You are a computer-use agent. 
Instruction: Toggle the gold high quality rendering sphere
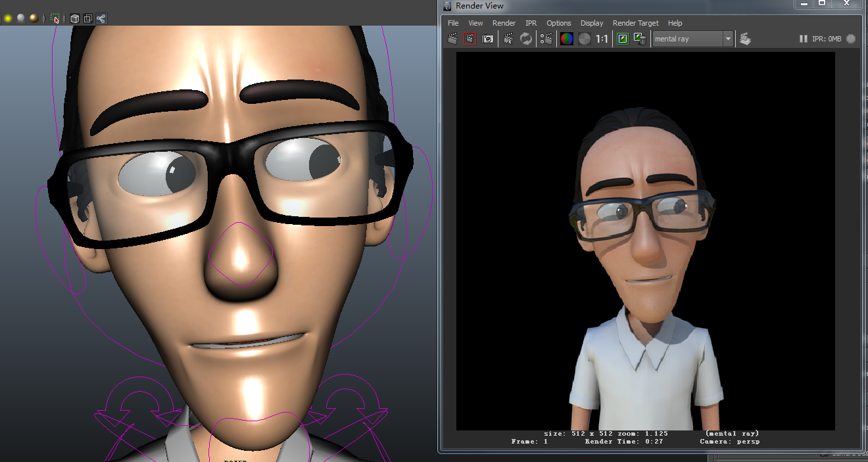pos(34,18)
